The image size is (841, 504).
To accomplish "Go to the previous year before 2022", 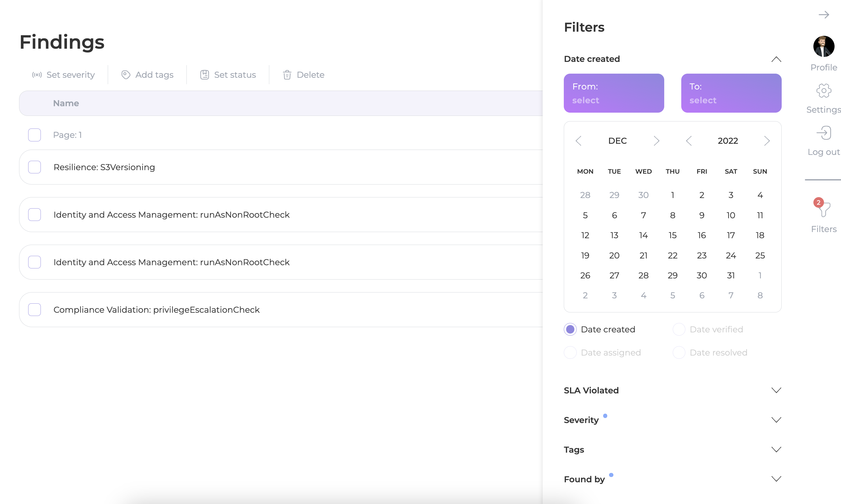I will click(689, 141).
